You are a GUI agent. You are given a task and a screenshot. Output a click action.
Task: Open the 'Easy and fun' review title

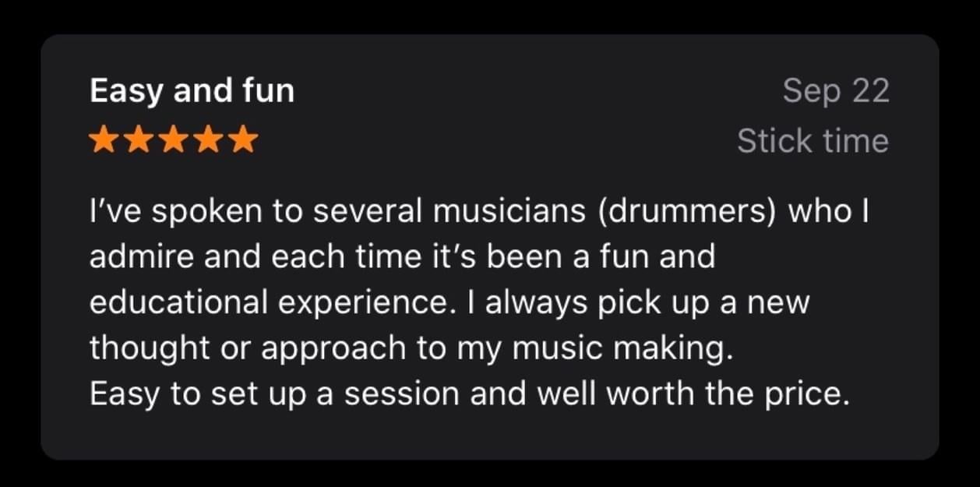click(x=192, y=92)
